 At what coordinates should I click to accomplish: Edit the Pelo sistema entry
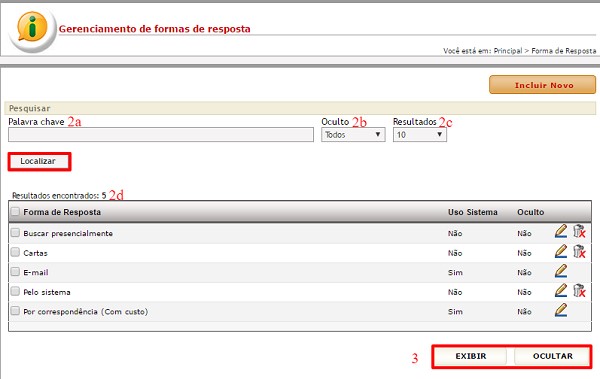[x=561, y=291]
